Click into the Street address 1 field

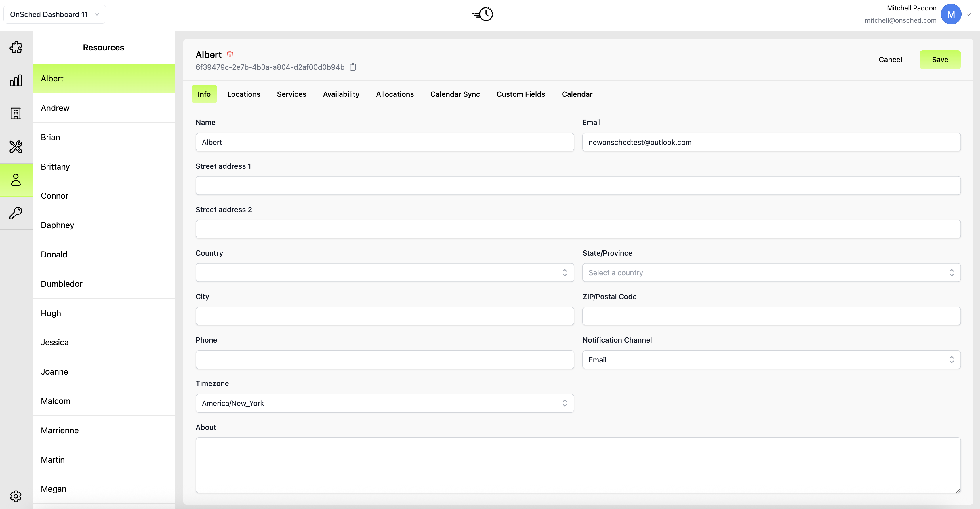577,186
